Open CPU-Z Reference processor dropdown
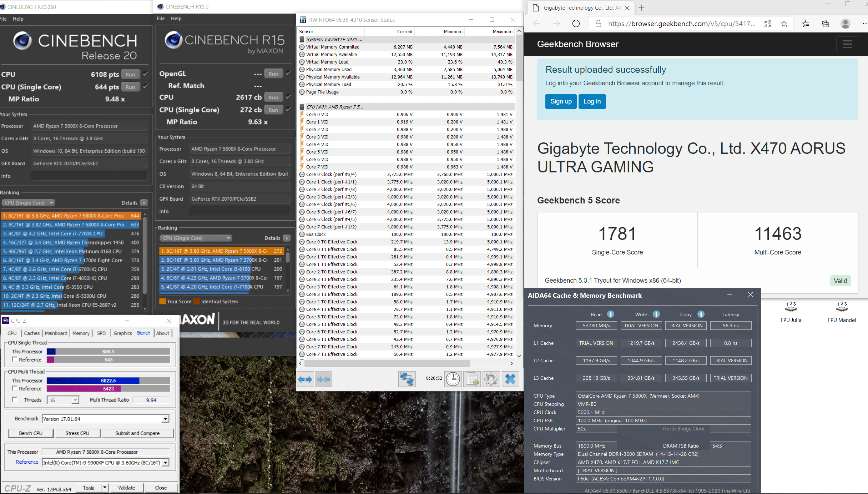The height and width of the screenshot is (494, 868). [x=165, y=463]
